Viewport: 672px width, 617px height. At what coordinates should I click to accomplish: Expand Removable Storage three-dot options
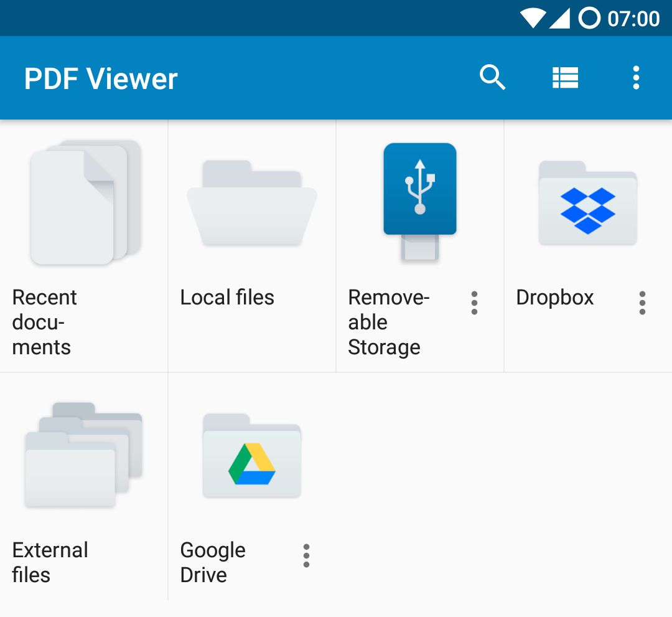point(474,303)
